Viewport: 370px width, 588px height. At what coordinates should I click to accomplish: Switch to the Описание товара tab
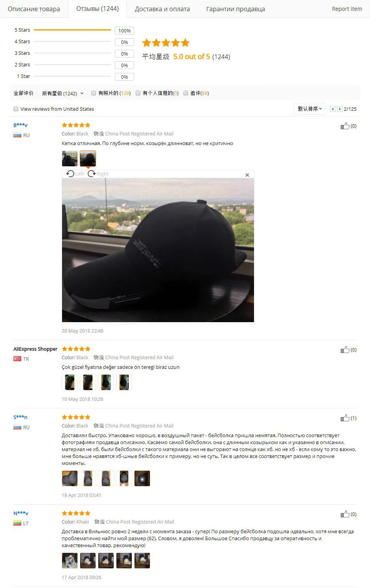(34, 9)
